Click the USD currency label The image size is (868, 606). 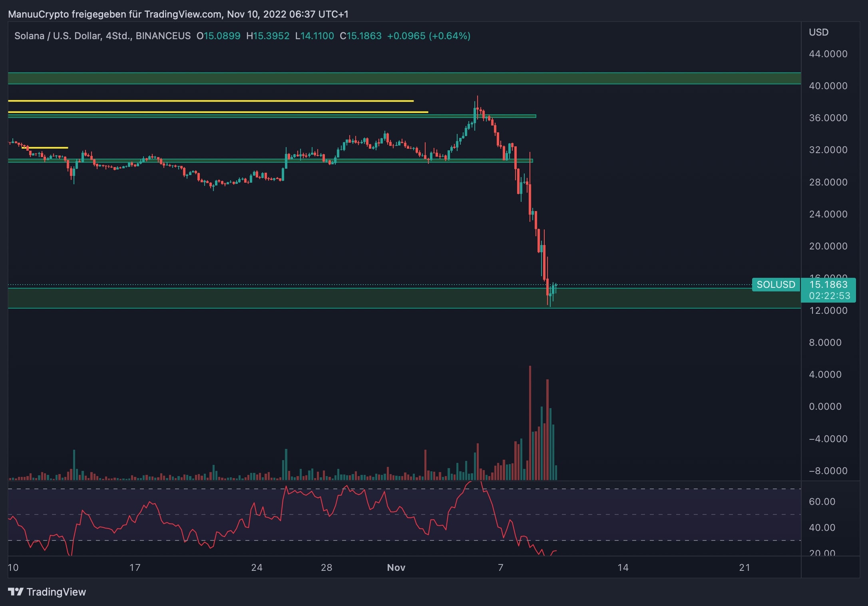818,32
